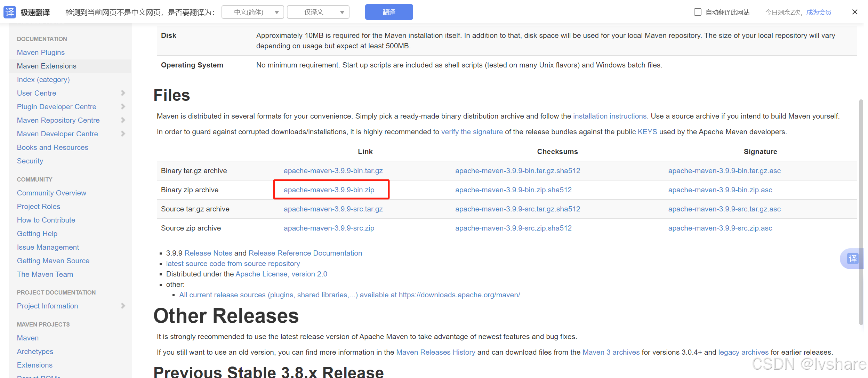Close the translation bar with the X icon

click(854, 12)
